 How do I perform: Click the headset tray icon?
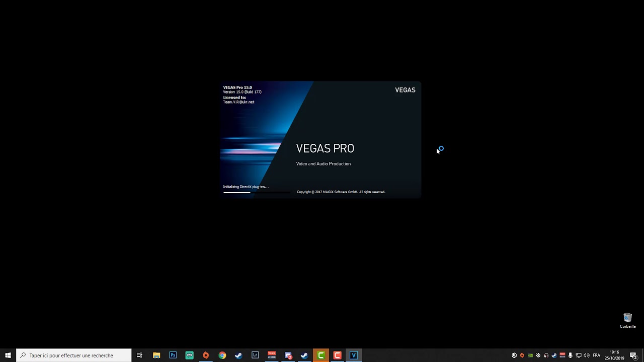tap(546, 355)
